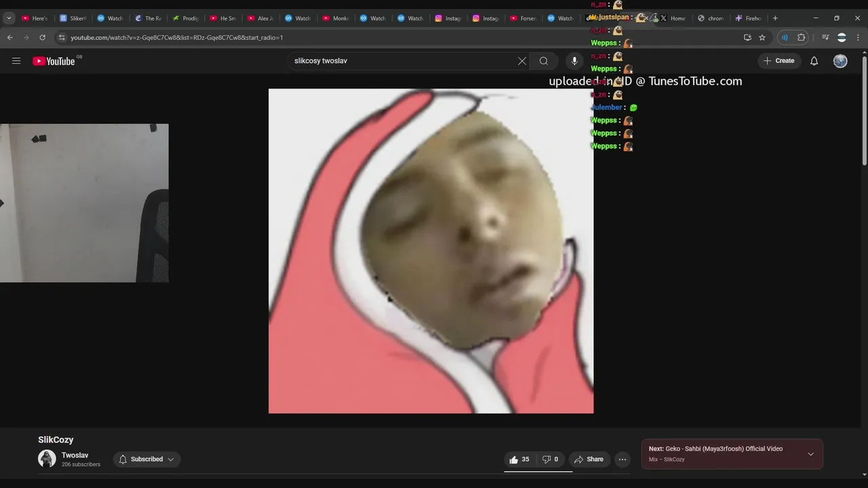The image size is (868, 488).
Task: Open the Chrome profile avatar
Action: click(x=842, y=37)
